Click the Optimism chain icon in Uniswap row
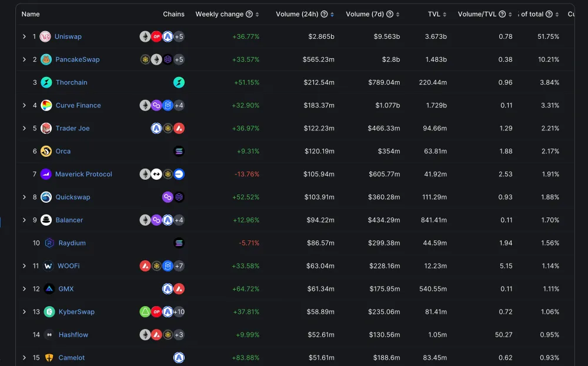The width and height of the screenshot is (588, 366). pyautogui.click(x=156, y=36)
